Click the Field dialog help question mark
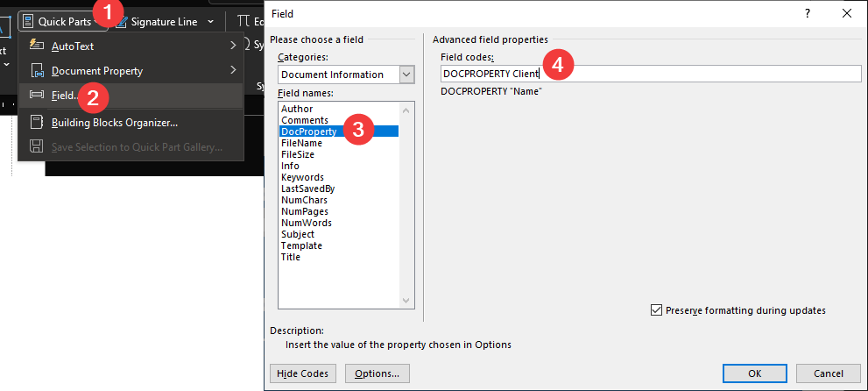The image size is (868, 391). [808, 13]
